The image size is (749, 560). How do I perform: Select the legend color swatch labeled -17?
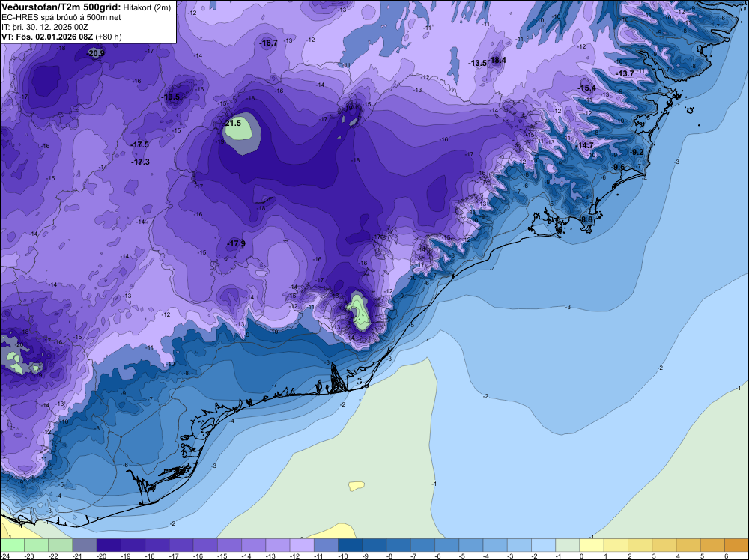[181, 545]
